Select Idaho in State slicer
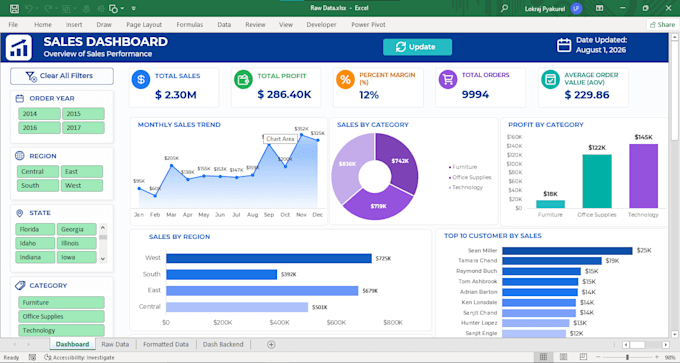The height and width of the screenshot is (363, 680). pyautogui.click(x=35, y=243)
